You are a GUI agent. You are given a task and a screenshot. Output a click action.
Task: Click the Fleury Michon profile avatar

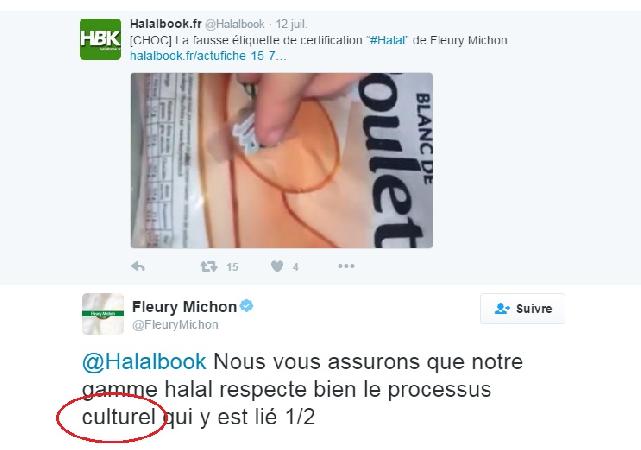click(x=103, y=314)
